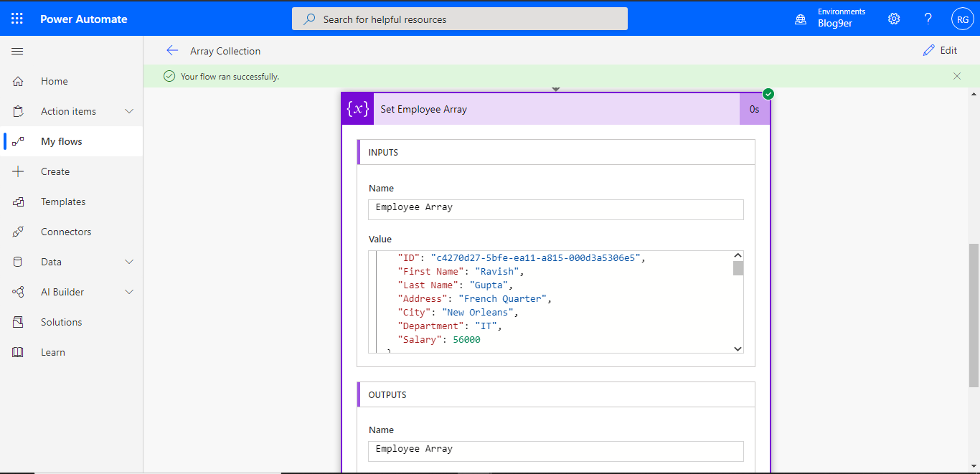Click the "First Name": "Ravish" line
Screen dimensions: 980x474
[461, 271]
